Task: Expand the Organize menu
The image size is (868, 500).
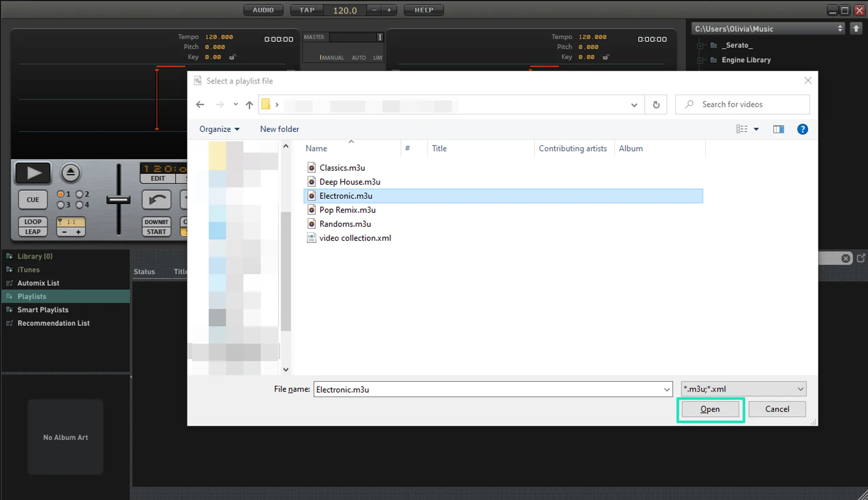Action: 219,129
